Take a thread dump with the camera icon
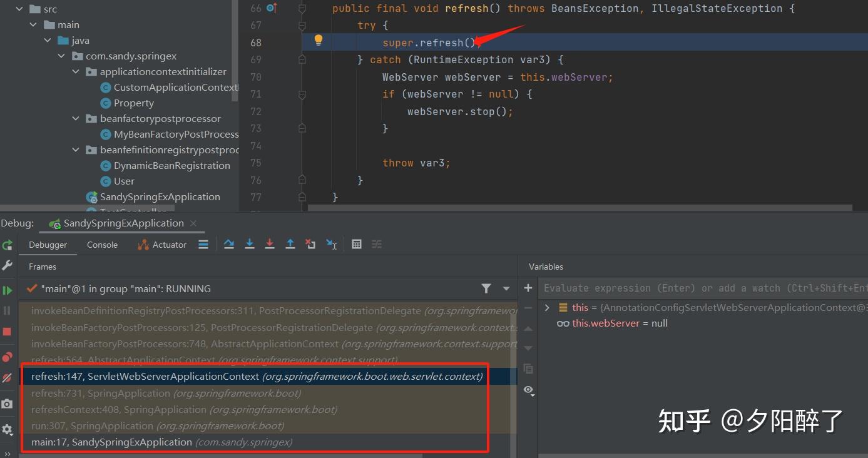 8,403
